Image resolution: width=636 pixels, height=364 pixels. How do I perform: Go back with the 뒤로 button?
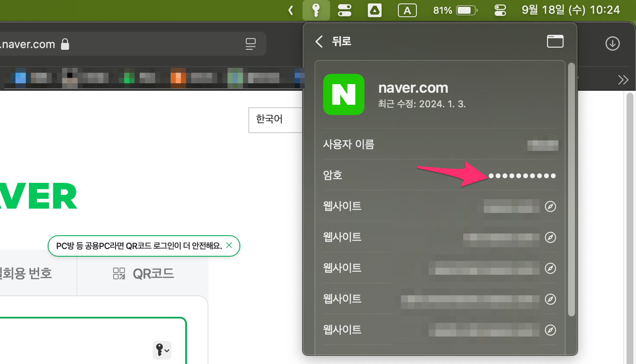[x=333, y=41]
